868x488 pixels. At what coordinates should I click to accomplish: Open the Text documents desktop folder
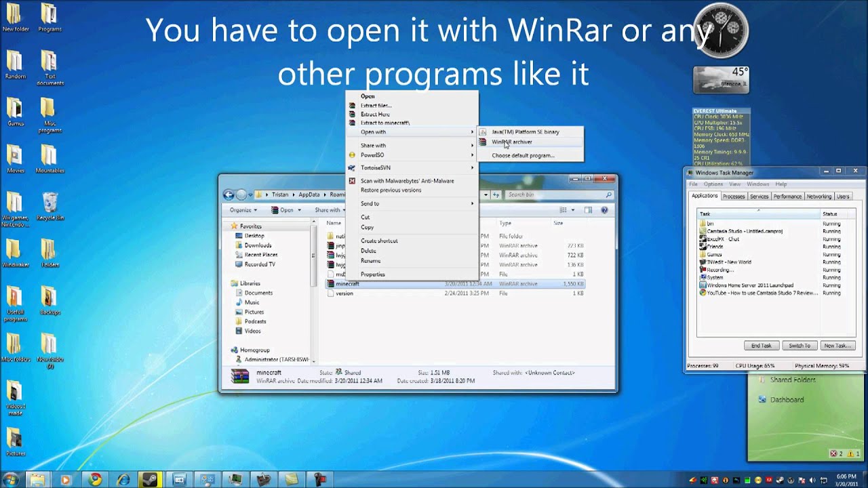(50, 68)
